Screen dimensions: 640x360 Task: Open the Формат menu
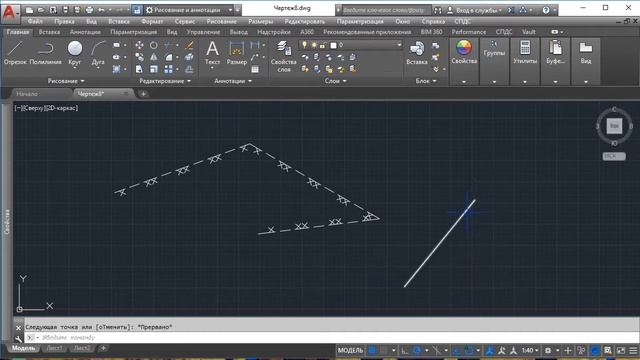coord(152,21)
